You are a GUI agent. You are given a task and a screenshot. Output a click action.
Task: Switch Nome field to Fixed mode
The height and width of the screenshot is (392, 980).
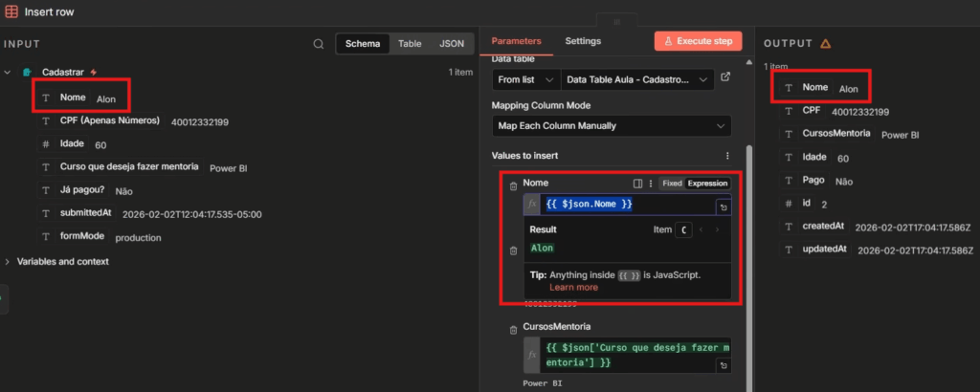(672, 184)
